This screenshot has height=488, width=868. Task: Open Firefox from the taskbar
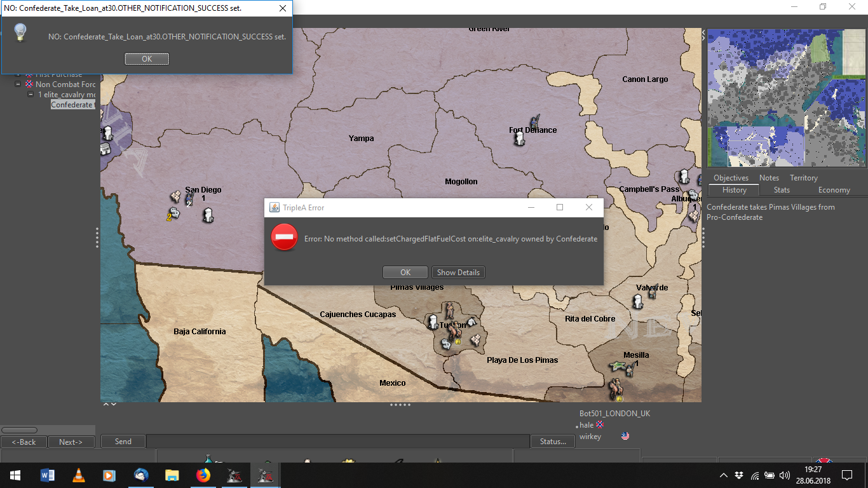pyautogui.click(x=203, y=475)
